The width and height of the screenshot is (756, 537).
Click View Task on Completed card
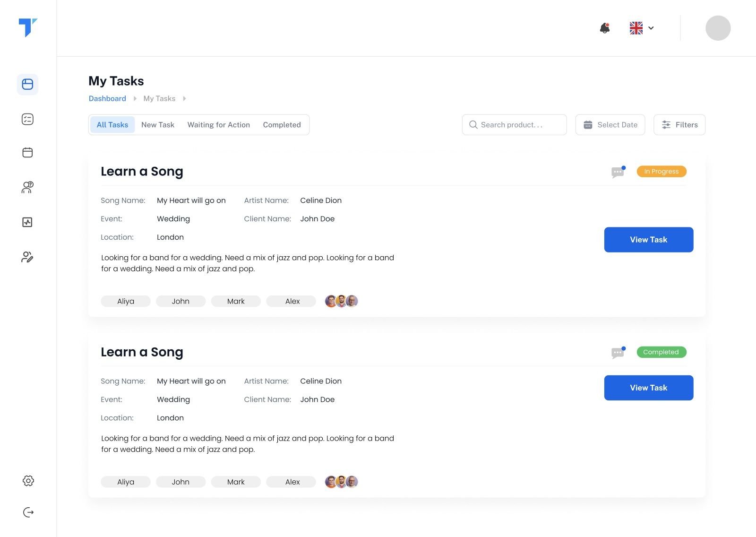[x=649, y=388]
